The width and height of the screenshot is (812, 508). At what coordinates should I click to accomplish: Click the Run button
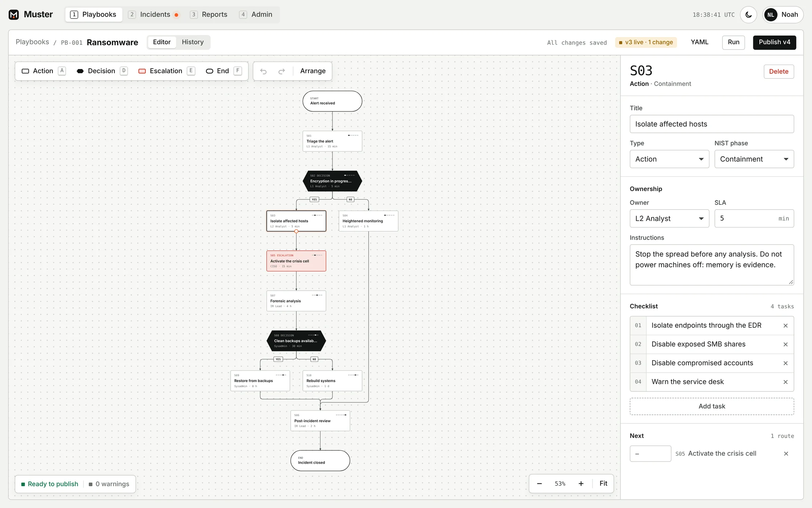[x=733, y=42]
